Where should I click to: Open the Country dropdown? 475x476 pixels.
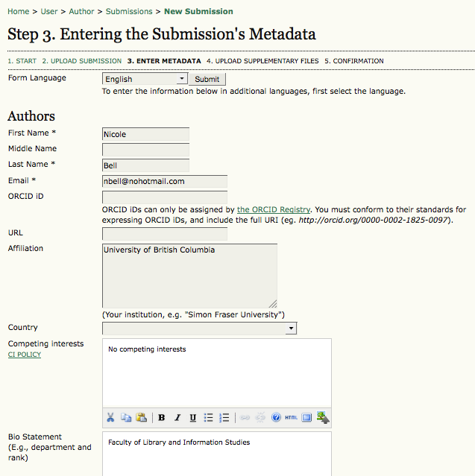[x=199, y=329]
